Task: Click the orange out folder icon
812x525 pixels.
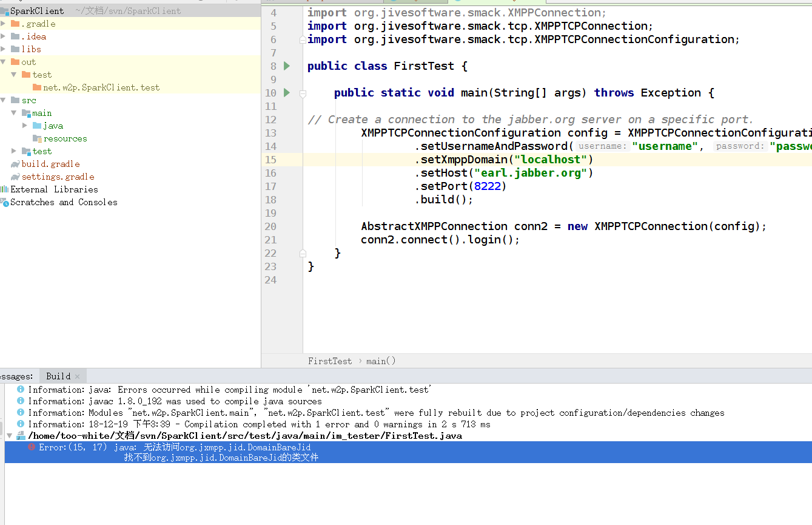Action: pyautogui.click(x=15, y=62)
